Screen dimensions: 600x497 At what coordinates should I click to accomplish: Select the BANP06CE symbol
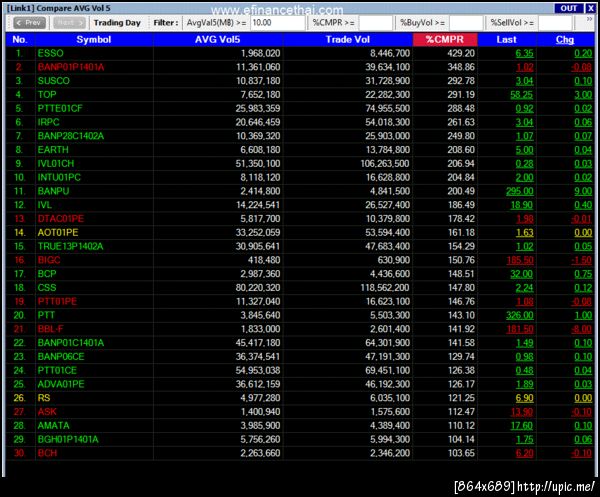[x=61, y=356]
